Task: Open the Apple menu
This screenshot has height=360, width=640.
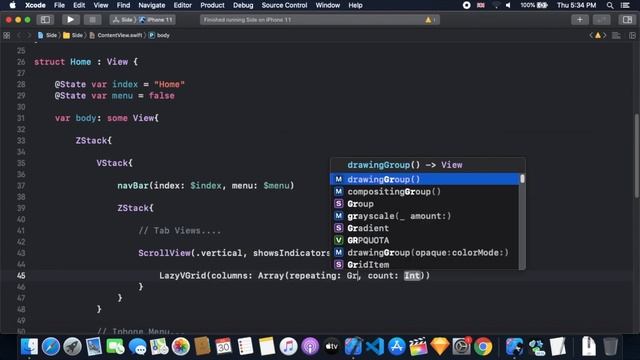Action: (13, 5)
